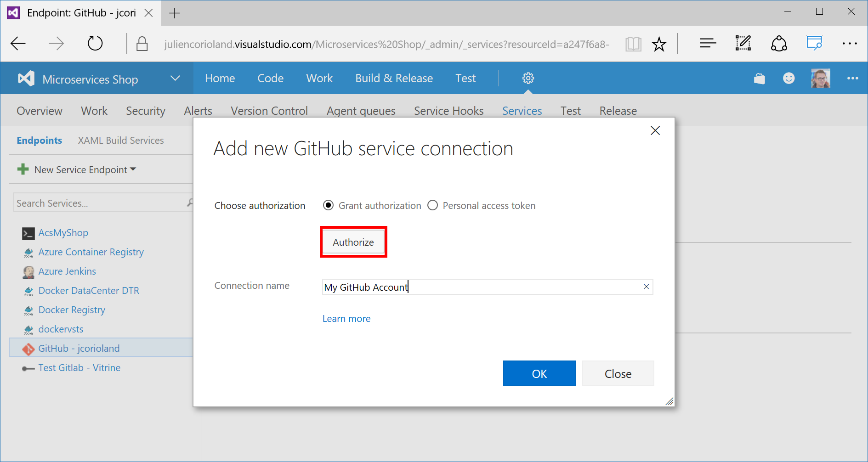The width and height of the screenshot is (868, 462).
Task: Clear the My GitHub Account connection name field
Action: click(646, 287)
